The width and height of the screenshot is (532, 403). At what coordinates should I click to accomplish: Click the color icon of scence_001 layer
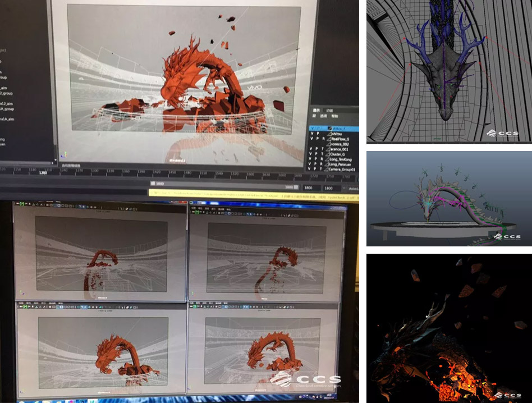[x=328, y=149]
